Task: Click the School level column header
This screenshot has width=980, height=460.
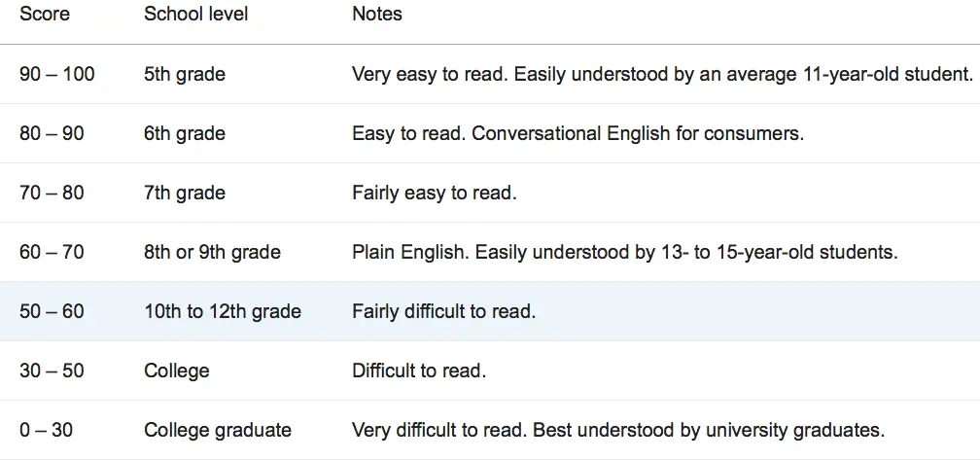Action: click(x=195, y=15)
